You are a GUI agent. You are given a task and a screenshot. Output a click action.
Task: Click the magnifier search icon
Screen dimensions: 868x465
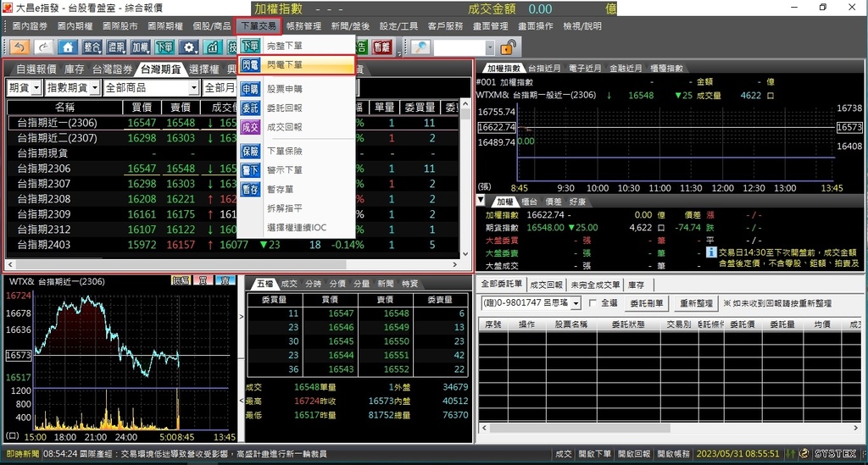coord(420,47)
